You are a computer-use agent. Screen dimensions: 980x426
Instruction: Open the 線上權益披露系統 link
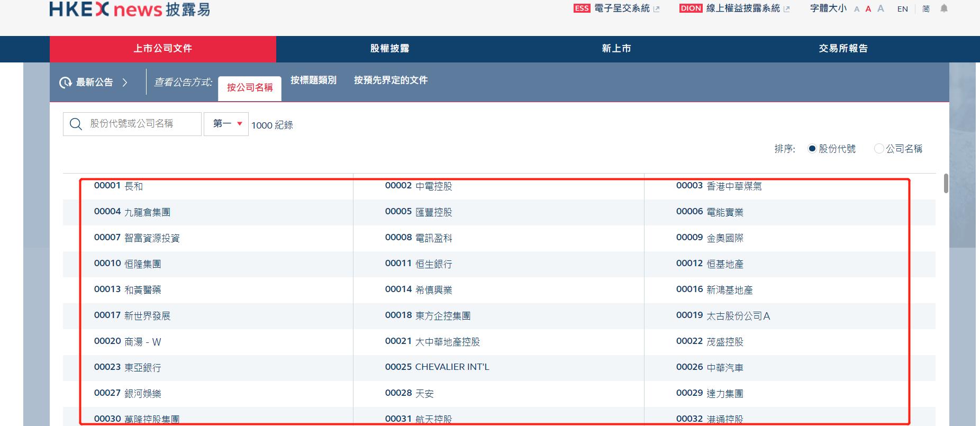click(743, 8)
